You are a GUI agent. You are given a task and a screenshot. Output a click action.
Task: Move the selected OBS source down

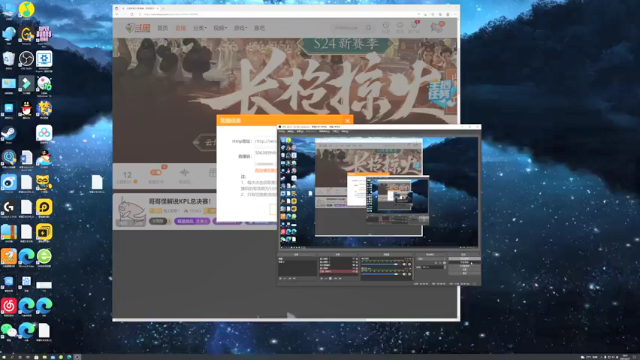pos(340,278)
